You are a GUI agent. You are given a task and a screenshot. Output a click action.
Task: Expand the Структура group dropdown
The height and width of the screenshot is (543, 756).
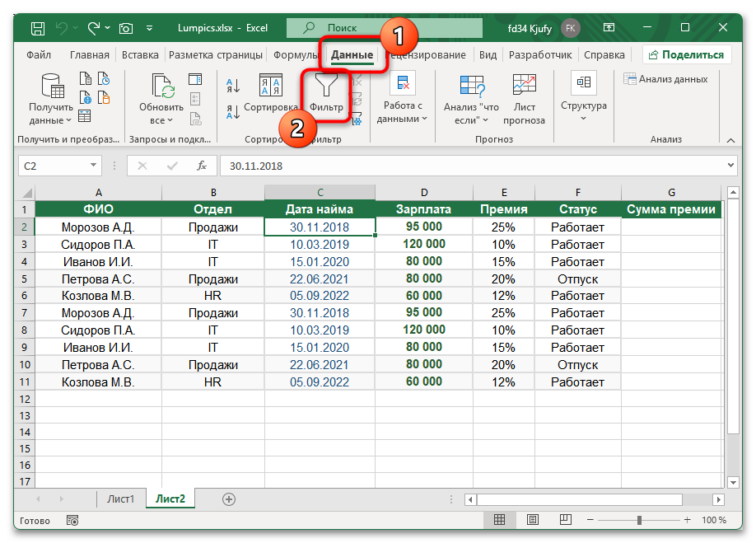(583, 105)
